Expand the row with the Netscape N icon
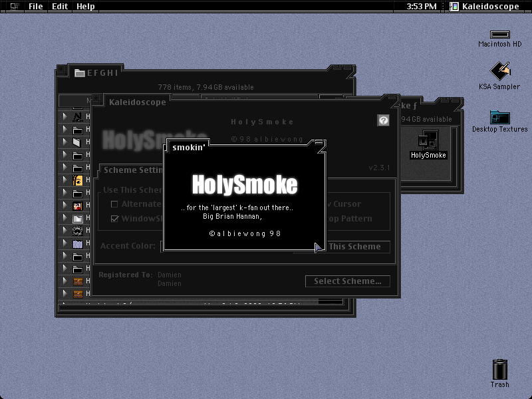The image size is (532, 399). click(65, 117)
